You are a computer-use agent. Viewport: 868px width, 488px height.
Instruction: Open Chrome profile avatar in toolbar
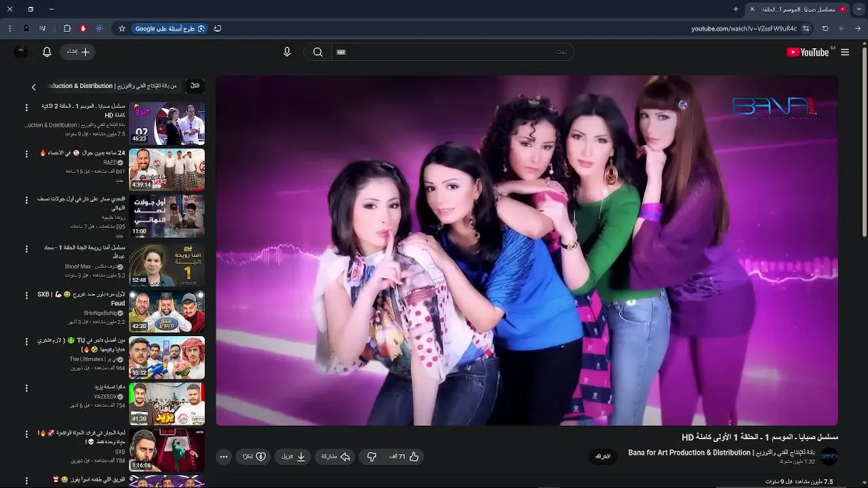click(26, 28)
